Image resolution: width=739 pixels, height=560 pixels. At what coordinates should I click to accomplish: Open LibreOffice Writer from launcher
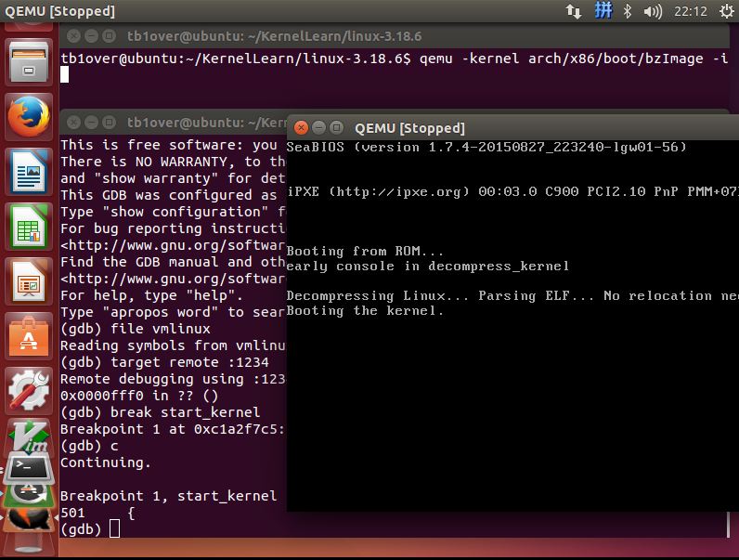(28, 171)
